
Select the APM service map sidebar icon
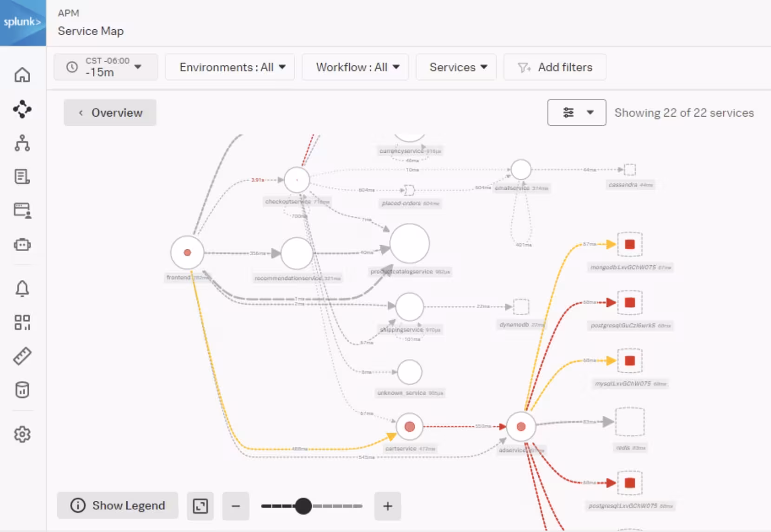pyautogui.click(x=22, y=109)
